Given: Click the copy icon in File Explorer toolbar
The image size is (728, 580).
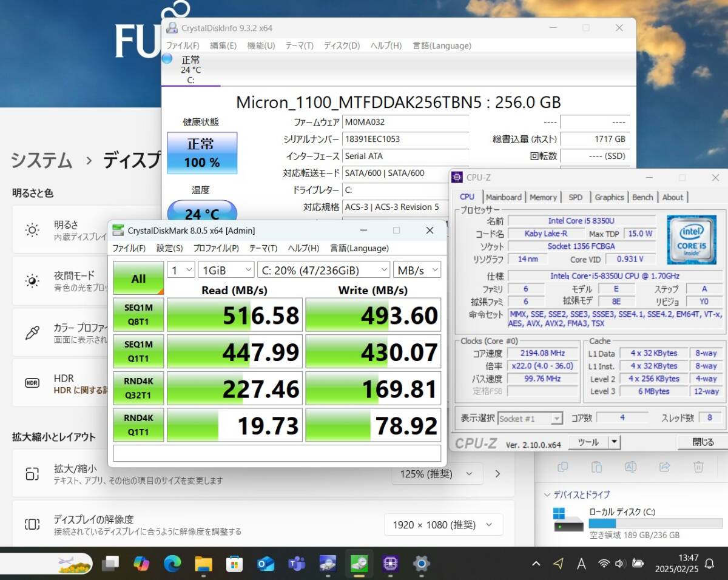Looking at the screenshot, I should coord(562,467).
